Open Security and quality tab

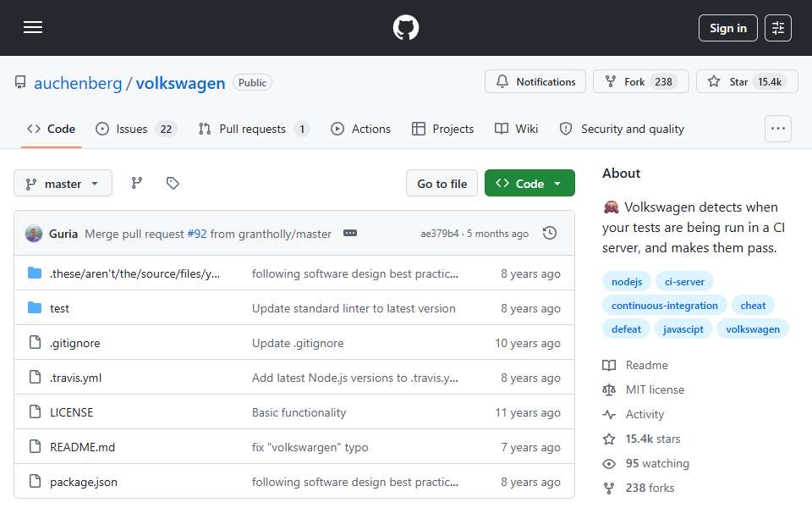[x=622, y=129]
